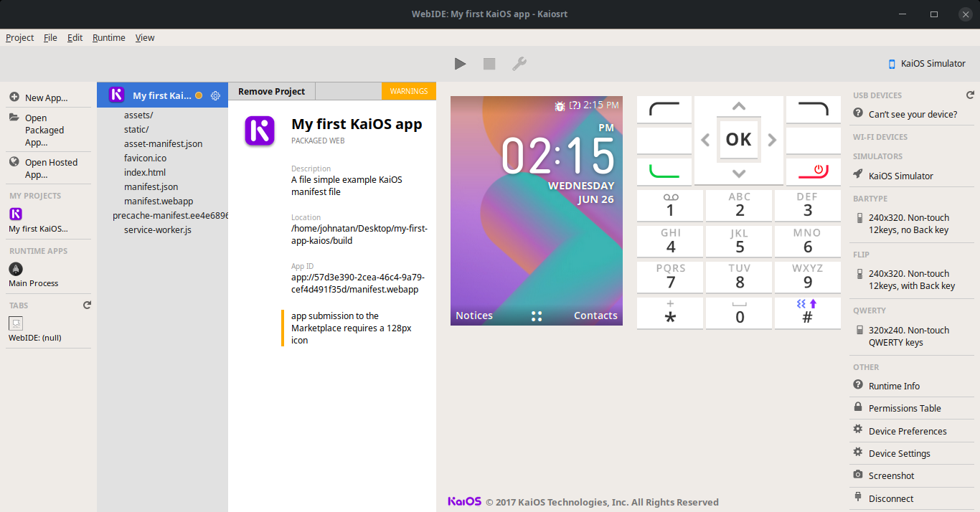Tap the D-pad right arrow

(x=773, y=140)
